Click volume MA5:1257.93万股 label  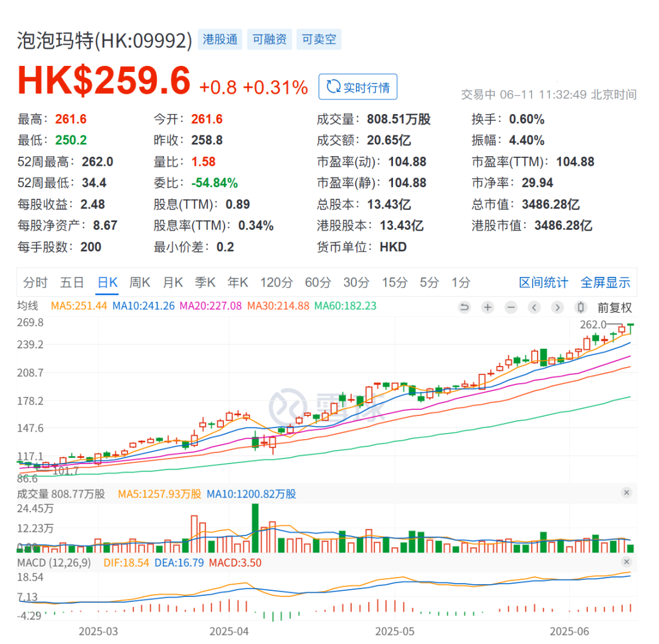pyautogui.click(x=160, y=493)
